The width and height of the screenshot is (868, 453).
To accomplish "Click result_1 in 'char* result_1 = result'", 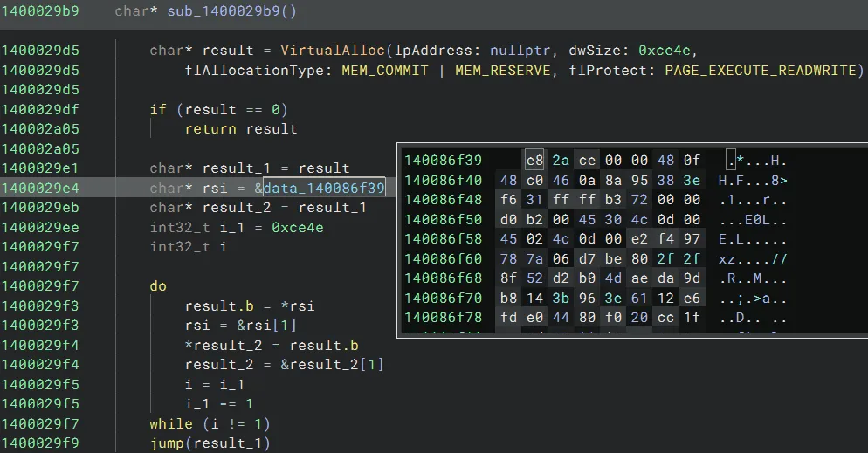I will coord(237,168).
